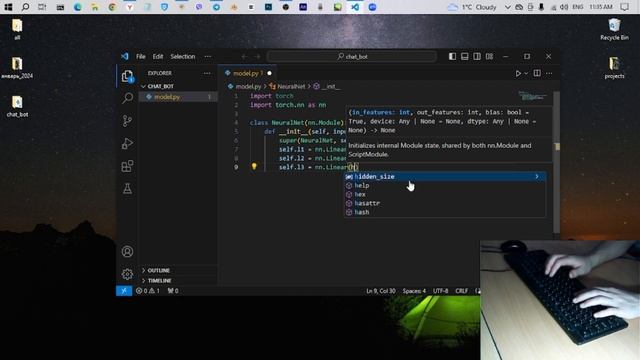Open the Accounts menu icon
This screenshot has height=360, width=640.
pyautogui.click(x=127, y=251)
